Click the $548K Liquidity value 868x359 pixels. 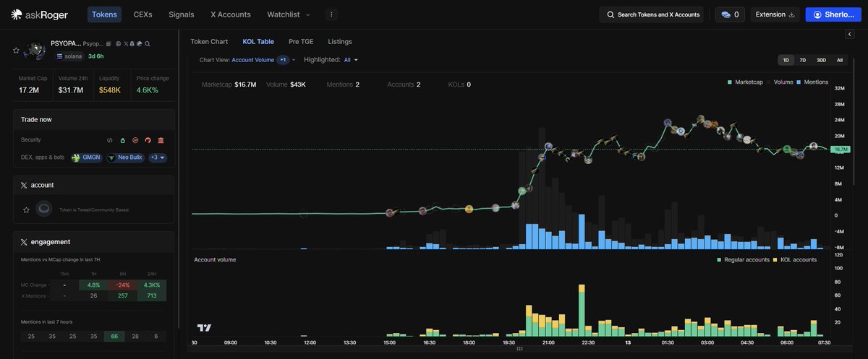tap(110, 90)
